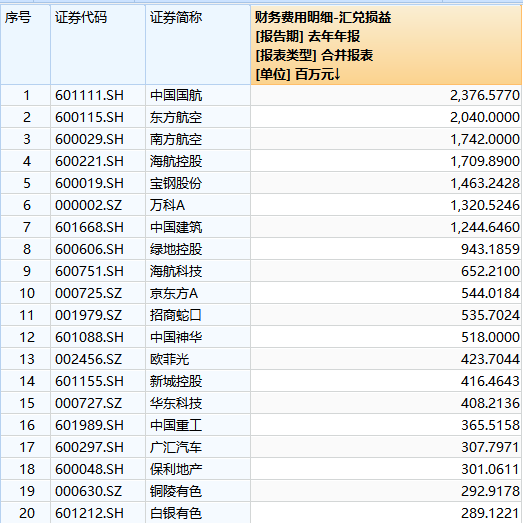Select stock name 绿地控股
523x523 pixels.
pos(176,249)
